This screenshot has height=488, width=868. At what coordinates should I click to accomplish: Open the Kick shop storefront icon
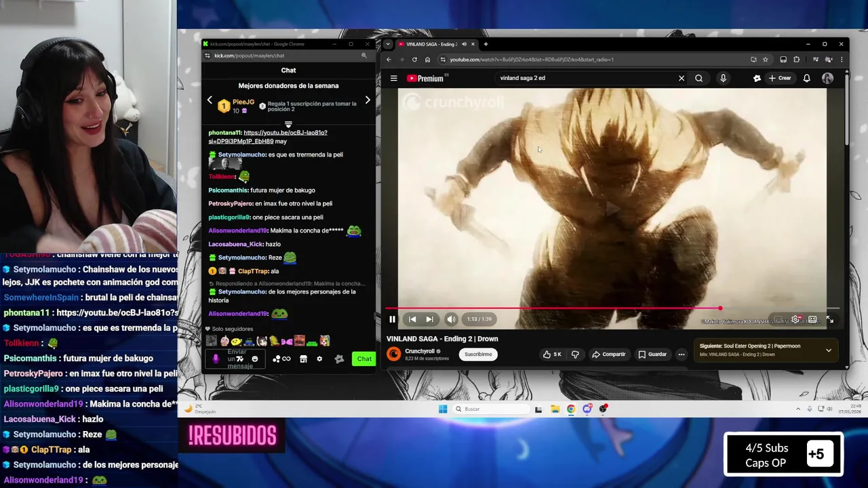tap(303, 359)
